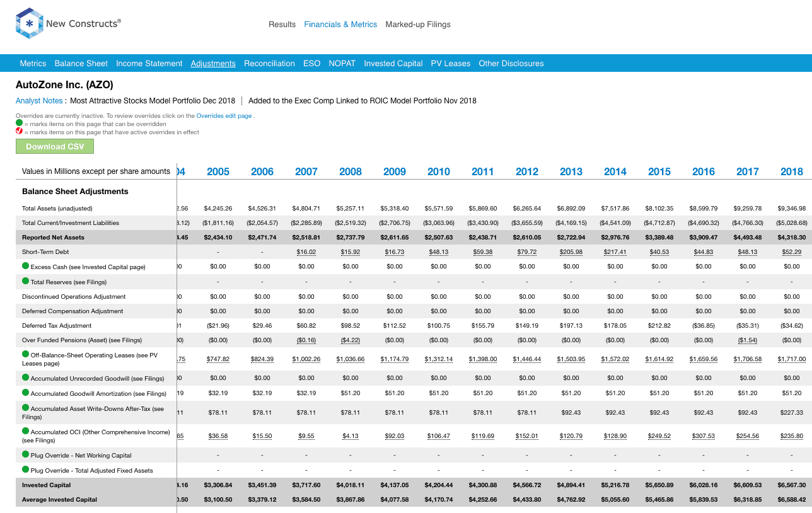Click the 2014 column header
Viewport: 812px width, 513px height.
tap(615, 171)
